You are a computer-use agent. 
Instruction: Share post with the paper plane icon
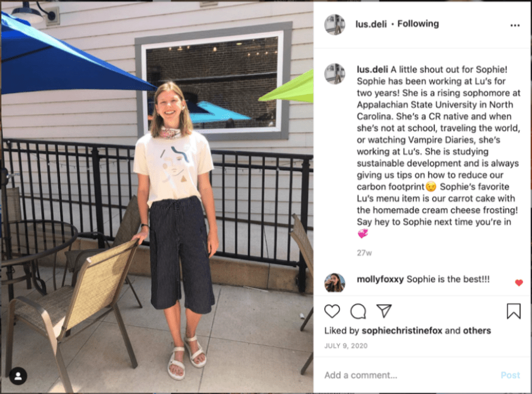pos(384,310)
